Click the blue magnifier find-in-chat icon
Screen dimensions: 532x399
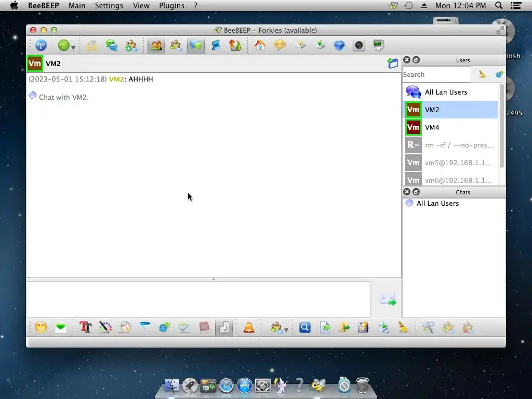tap(304, 327)
